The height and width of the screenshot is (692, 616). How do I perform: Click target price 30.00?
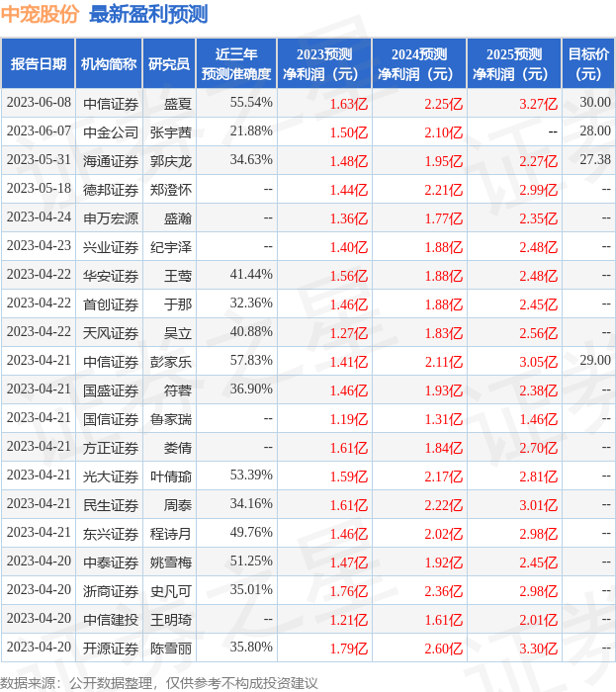point(595,103)
